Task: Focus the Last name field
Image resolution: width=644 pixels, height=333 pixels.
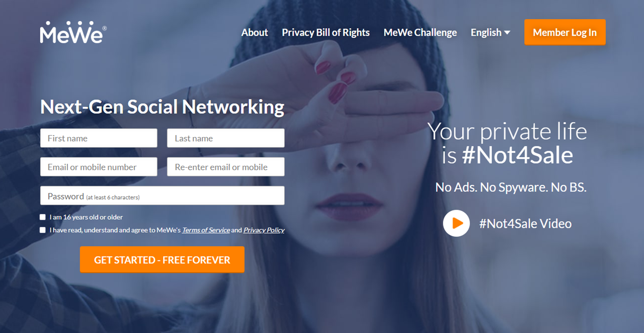Action: point(225,138)
